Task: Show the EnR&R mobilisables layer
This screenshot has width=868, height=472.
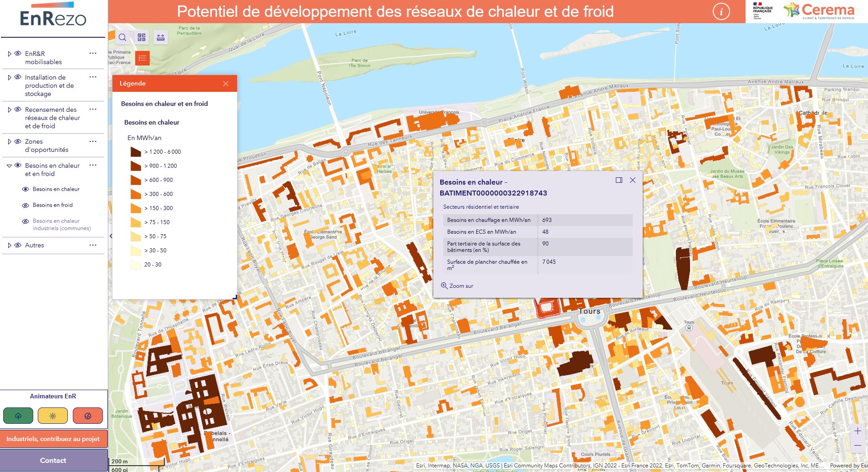Action: (x=18, y=53)
